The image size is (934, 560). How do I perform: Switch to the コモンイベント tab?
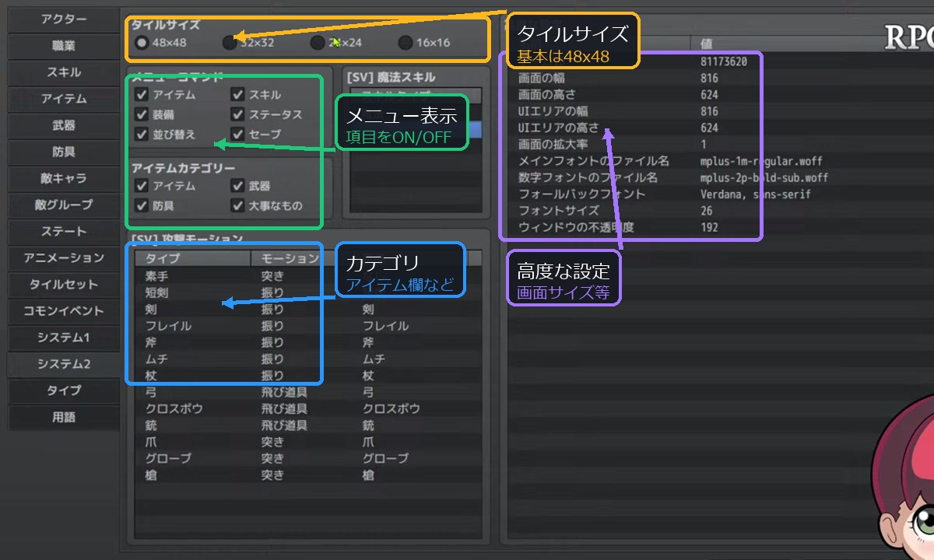pyautogui.click(x=64, y=310)
